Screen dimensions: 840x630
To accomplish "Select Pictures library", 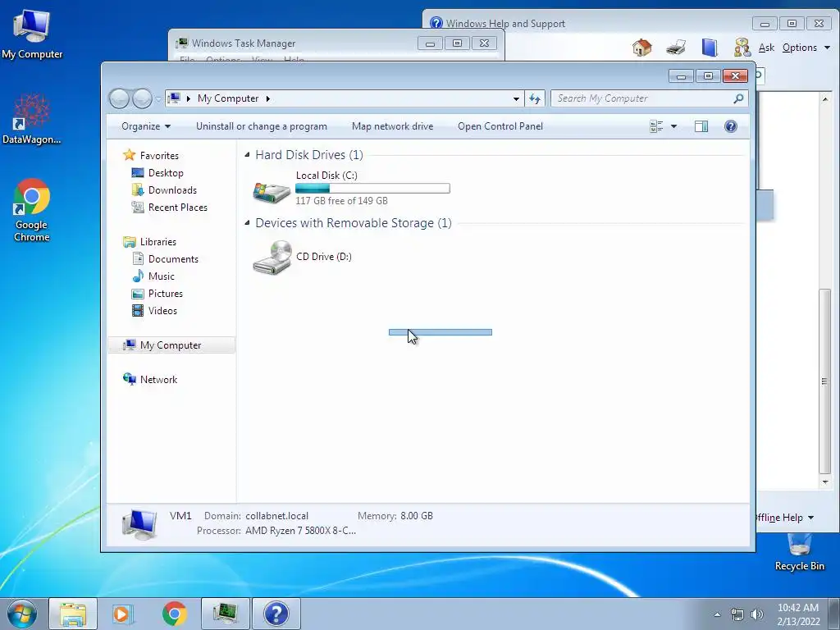I will point(166,294).
